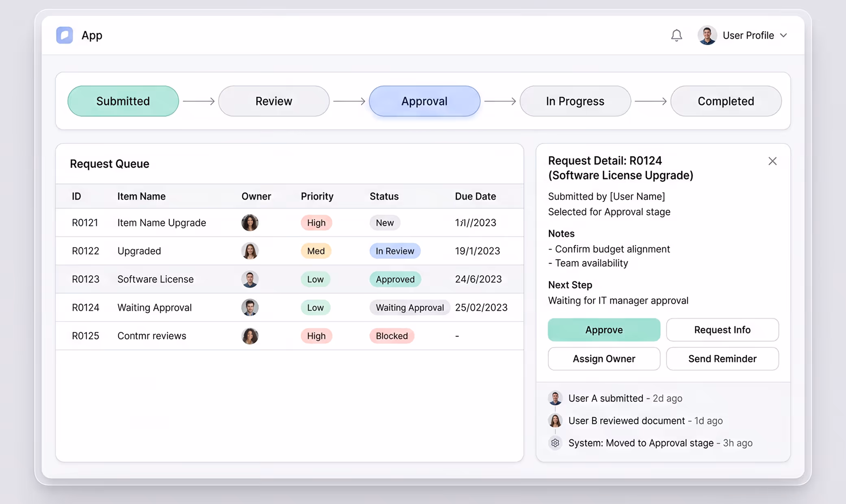Open the Upgraded item name
The height and width of the screenshot is (504, 846).
139,251
